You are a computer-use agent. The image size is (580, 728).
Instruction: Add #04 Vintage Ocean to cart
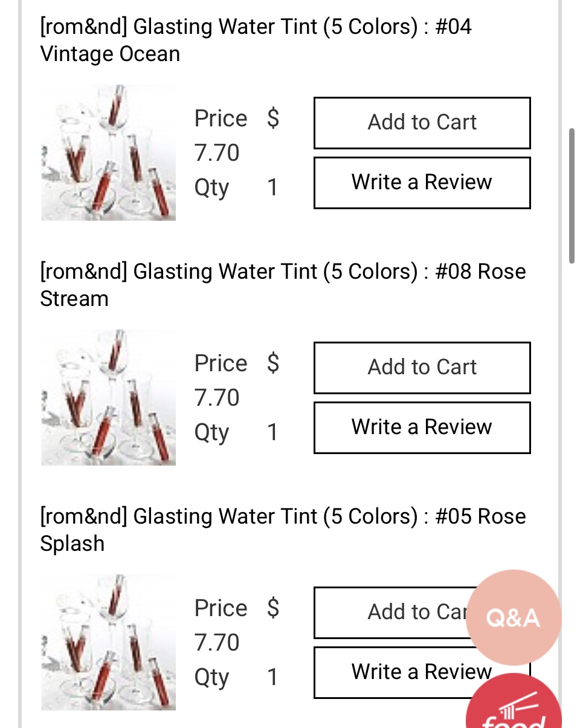click(422, 123)
